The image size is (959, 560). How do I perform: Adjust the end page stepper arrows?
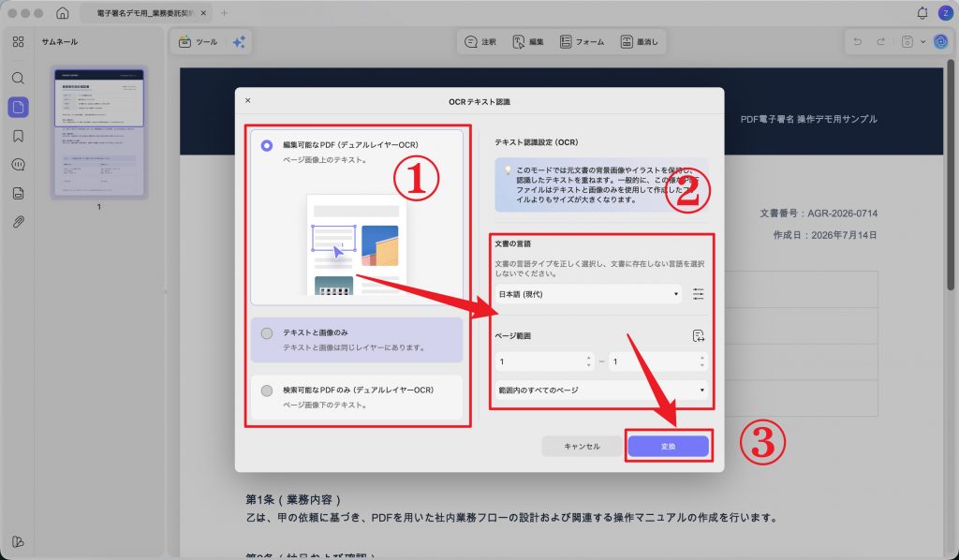(x=702, y=361)
